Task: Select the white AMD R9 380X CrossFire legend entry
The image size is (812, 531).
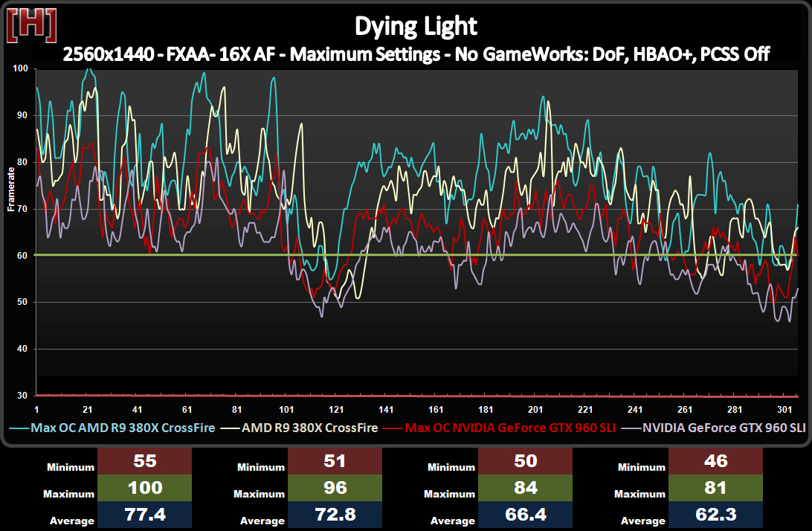Action: click(300, 428)
